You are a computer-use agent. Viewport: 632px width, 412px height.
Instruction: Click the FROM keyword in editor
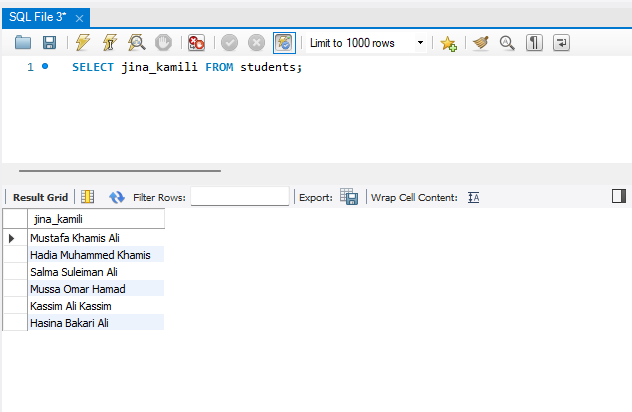[x=219, y=67]
